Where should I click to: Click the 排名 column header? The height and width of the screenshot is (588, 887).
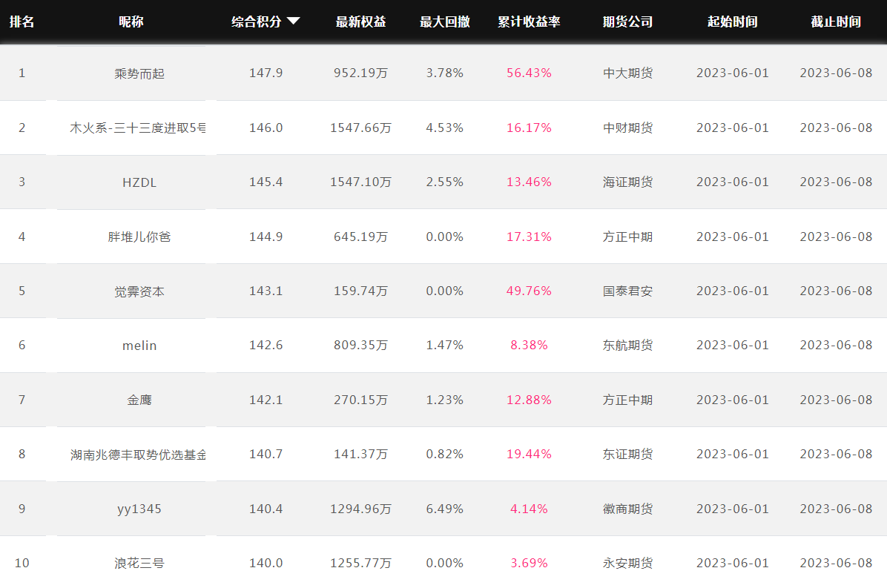[x=22, y=22]
